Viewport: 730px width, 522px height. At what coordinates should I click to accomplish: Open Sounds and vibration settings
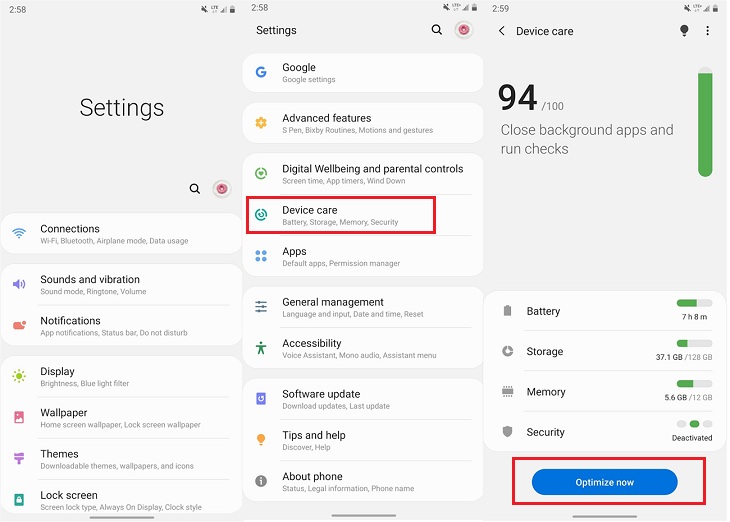121,285
